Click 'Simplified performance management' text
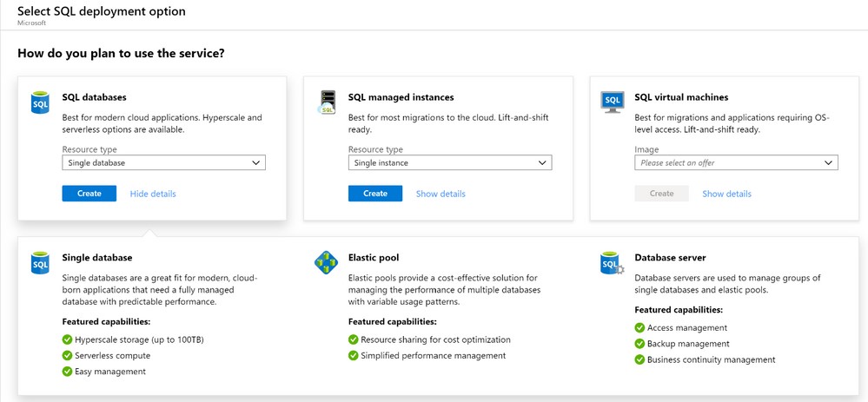The height and width of the screenshot is (402, 868). pyautogui.click(x=434, y=356)
